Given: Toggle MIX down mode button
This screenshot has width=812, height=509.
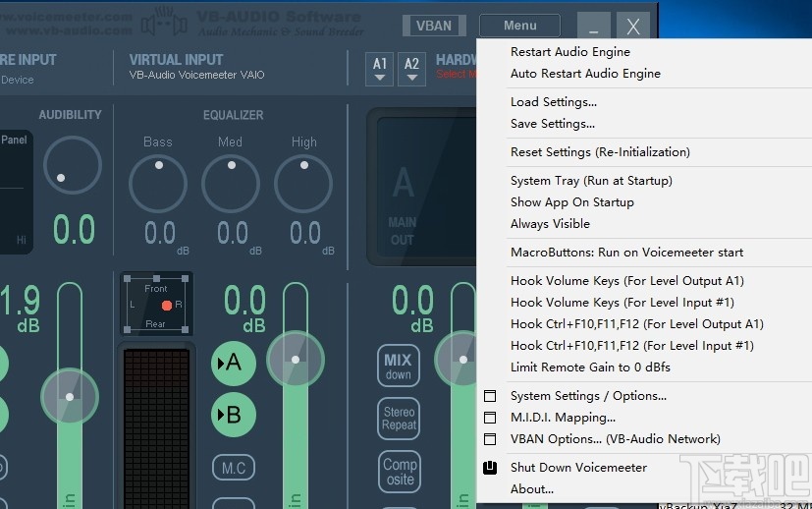Looking at the screenshot, I should (x=399, y=366).
